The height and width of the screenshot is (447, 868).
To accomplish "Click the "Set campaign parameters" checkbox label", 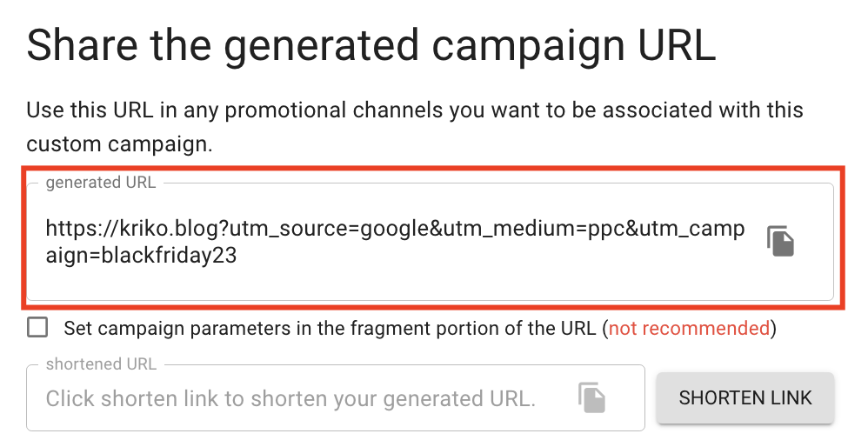I will pyautogui.click(x=330, y=329).
